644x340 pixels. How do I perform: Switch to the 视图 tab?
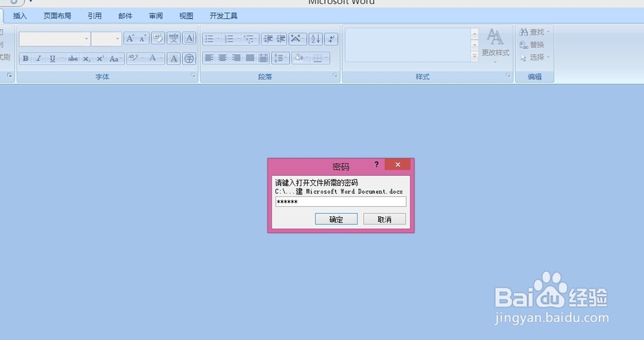coord(186,16)
